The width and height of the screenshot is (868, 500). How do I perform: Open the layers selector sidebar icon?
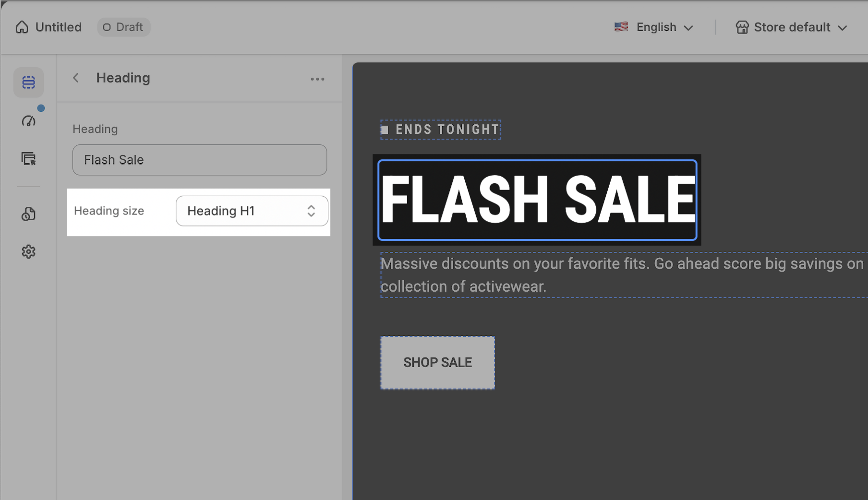(29, 159)
